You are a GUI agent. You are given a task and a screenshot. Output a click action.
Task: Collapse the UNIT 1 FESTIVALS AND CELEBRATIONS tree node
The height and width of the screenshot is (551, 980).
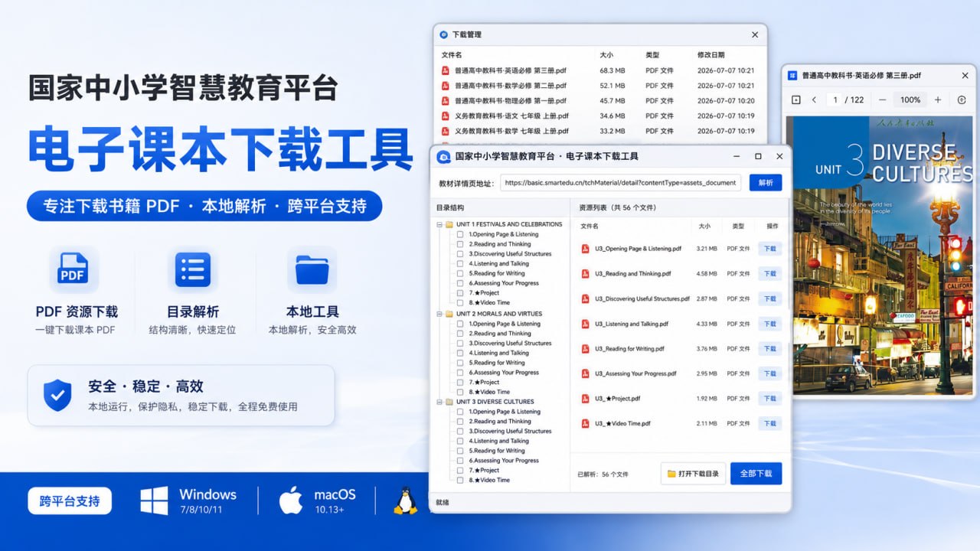(x=439, y=224)
